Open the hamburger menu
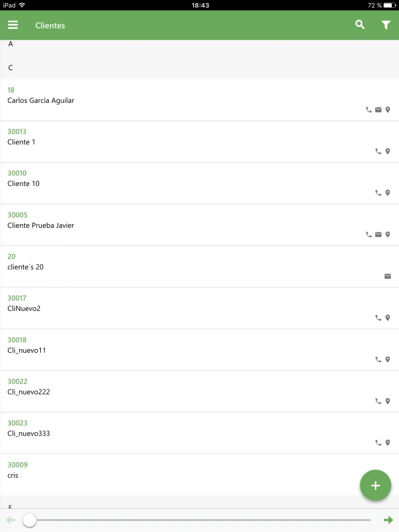Image resolution: width=399 pixels, height=532 pixels. pos(13,25)
